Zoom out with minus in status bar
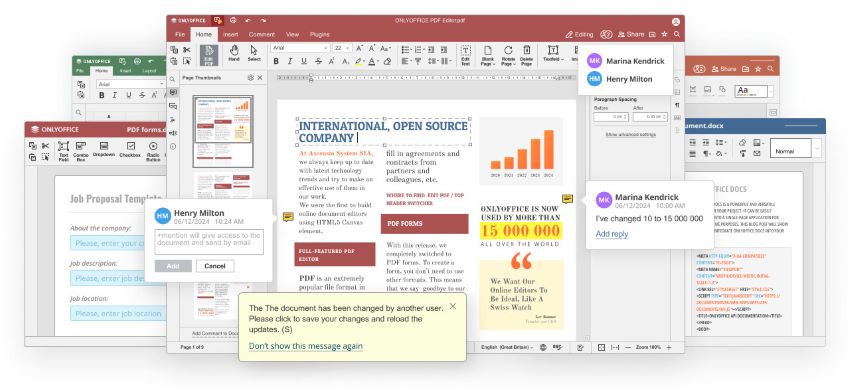Viewport: 850px width, 392px height. 628,347
